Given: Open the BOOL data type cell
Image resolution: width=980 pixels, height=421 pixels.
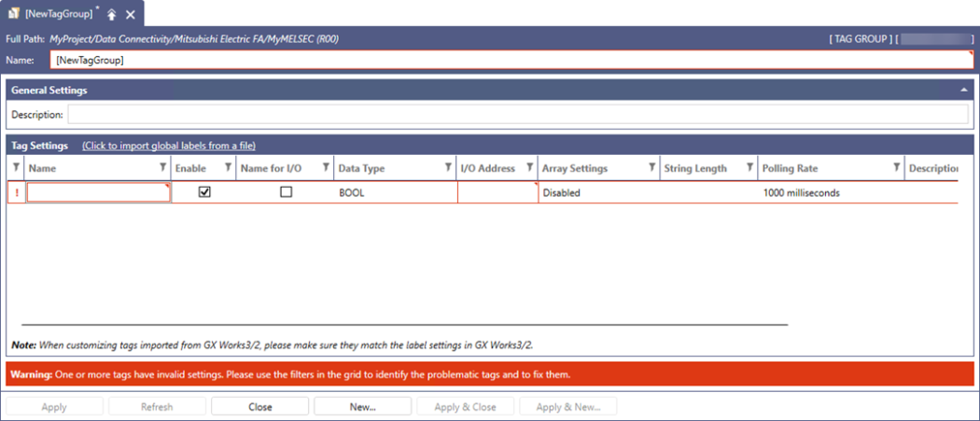Looking at the screenshot, I should point(396,192).
